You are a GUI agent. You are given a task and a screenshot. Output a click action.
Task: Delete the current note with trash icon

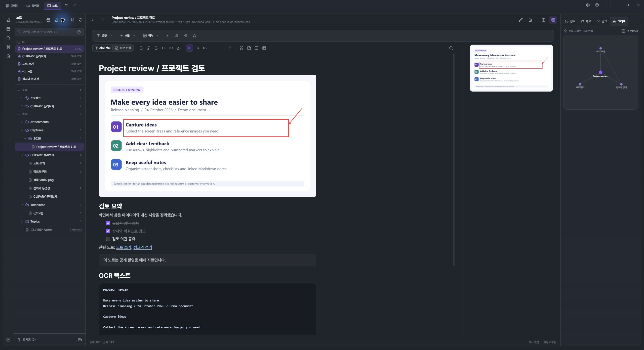click(530, 20)
